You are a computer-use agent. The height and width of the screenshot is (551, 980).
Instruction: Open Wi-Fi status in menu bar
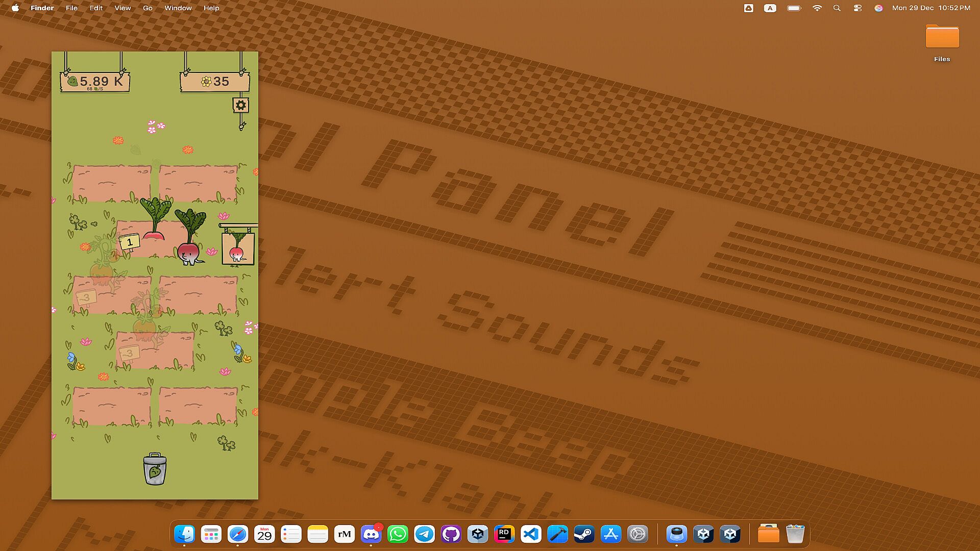tap(817, 8)
